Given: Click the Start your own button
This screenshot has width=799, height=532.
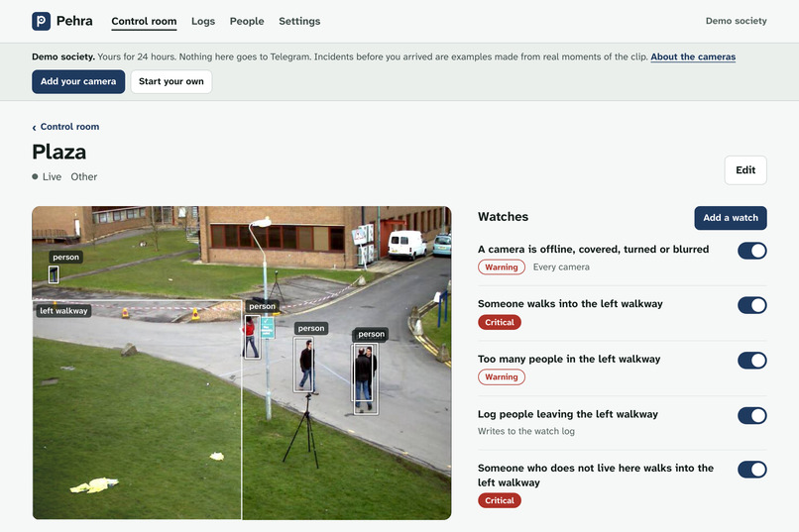Looking at the screenshot, I should coord(171,81).
